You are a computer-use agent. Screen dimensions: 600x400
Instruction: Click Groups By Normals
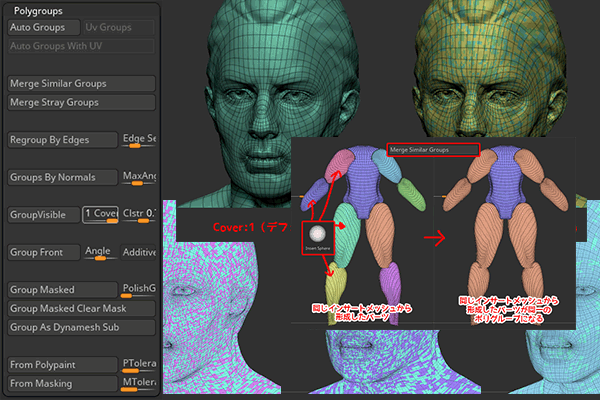(62, 177)
